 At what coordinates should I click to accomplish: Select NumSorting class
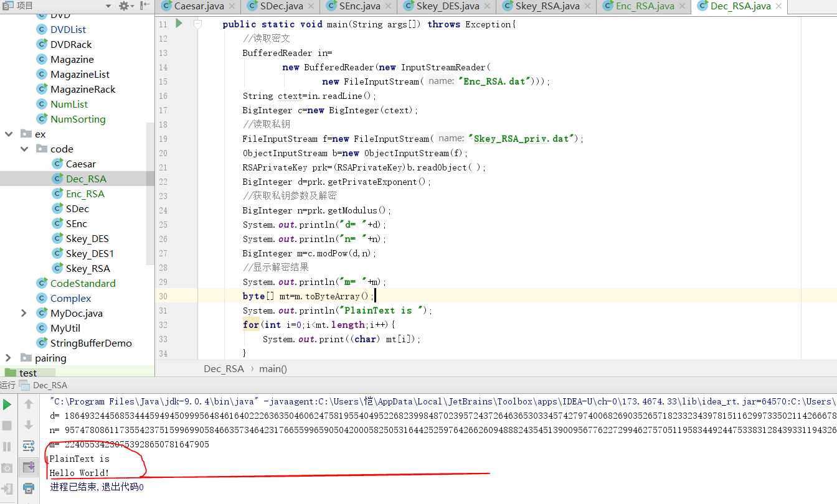pyautogui.click(x=78, y=119)
